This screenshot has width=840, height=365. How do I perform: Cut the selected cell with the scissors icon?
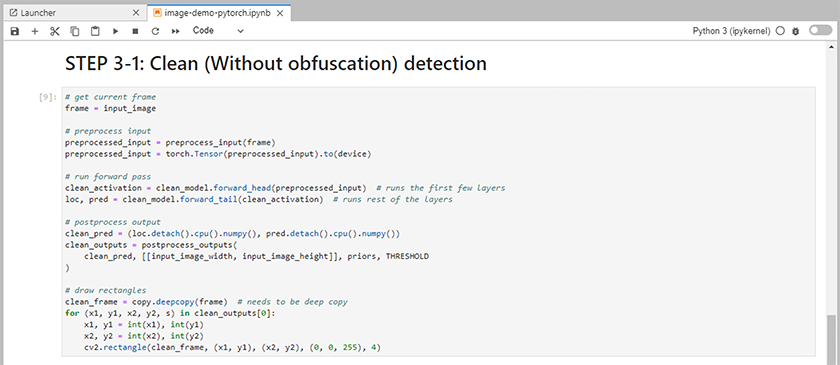pyautogui.click(x=55, y=32)
